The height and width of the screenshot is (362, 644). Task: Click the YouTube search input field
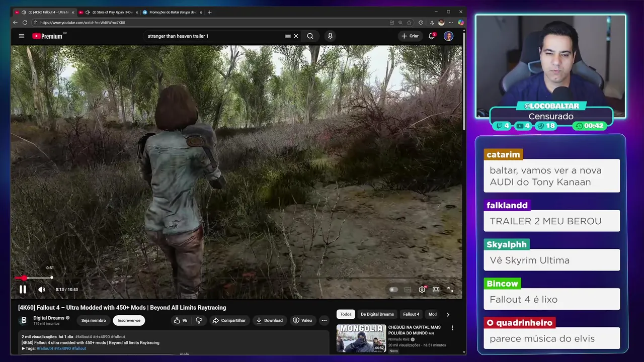pos(214,36)
